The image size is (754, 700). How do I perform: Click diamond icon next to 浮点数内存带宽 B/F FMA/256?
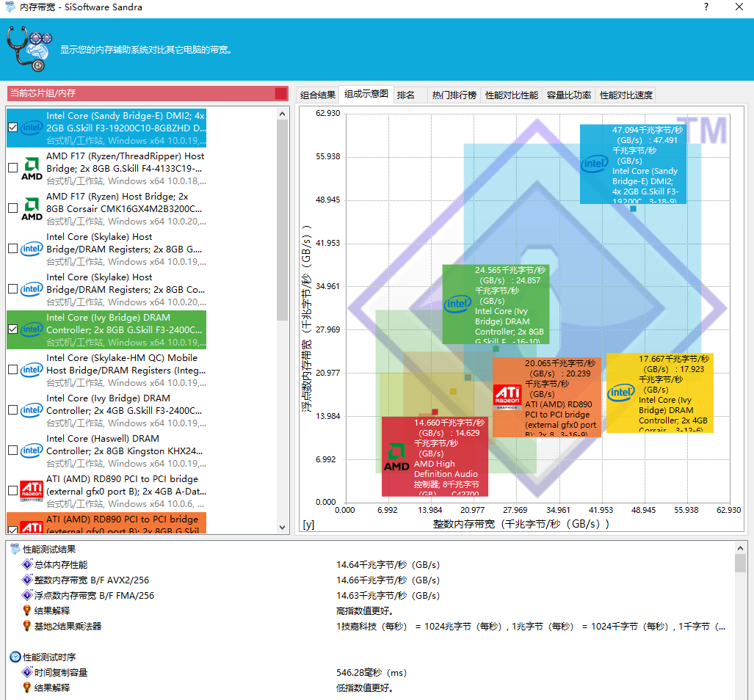[27, 595]
